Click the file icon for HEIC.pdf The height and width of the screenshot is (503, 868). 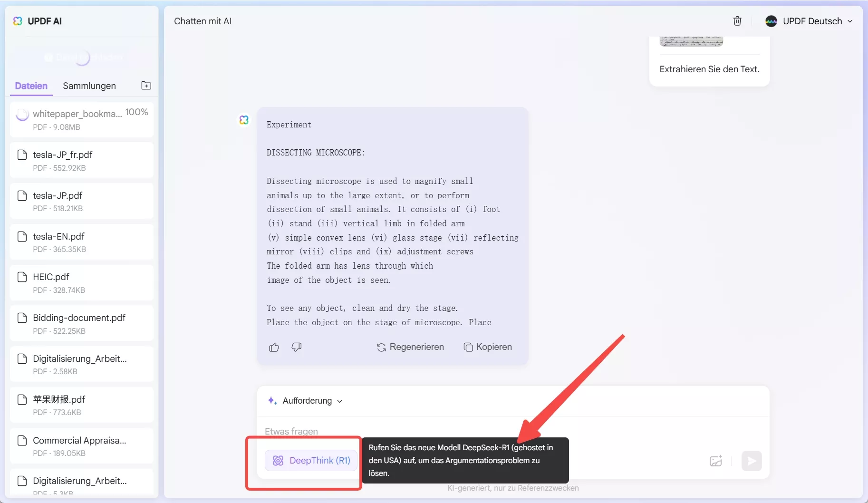pos(22,277)
